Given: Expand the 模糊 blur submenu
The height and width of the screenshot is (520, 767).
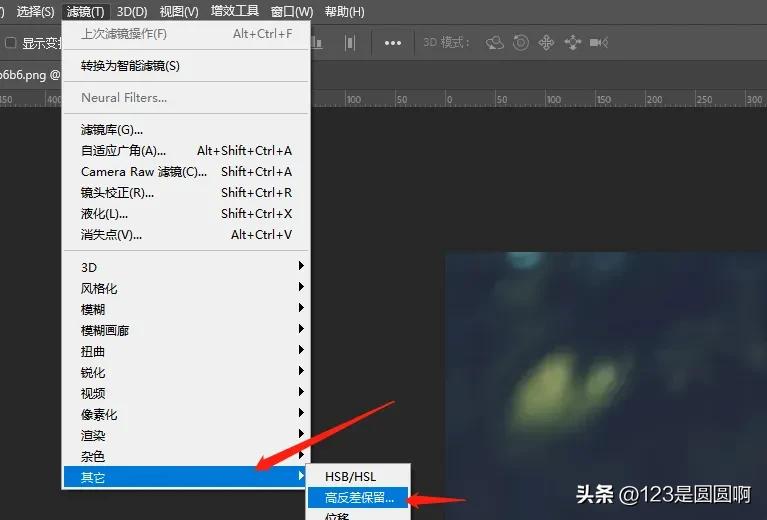Looking at the screenshot, I should click(186, 309).
